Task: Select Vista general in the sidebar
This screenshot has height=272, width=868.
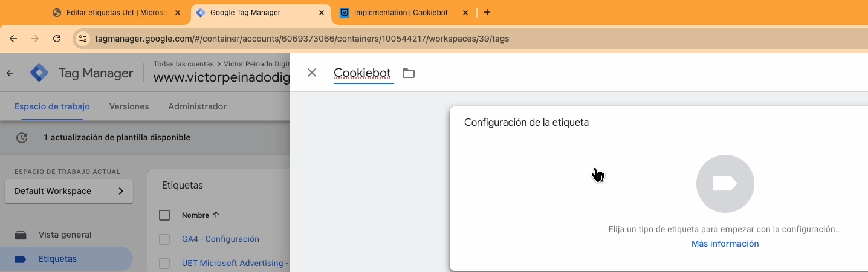Action: [65, 235]
